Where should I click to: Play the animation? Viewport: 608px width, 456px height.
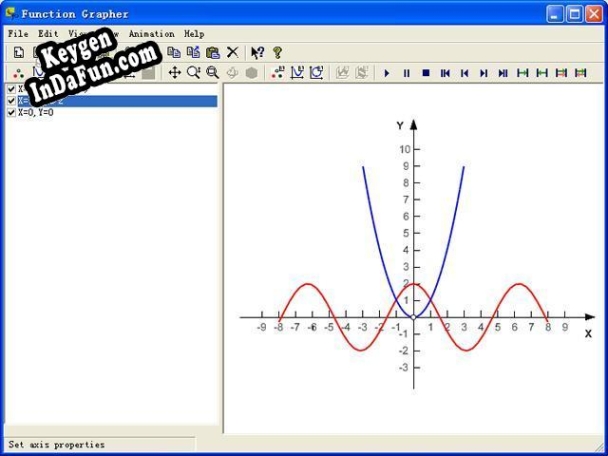387,73
